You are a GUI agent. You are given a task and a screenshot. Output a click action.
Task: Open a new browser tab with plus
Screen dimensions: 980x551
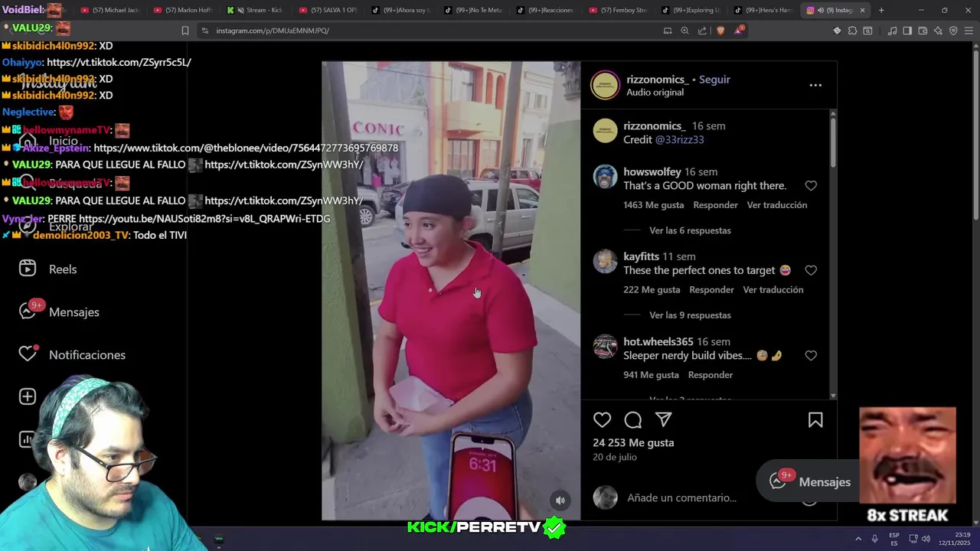click(x=881, y=10)
